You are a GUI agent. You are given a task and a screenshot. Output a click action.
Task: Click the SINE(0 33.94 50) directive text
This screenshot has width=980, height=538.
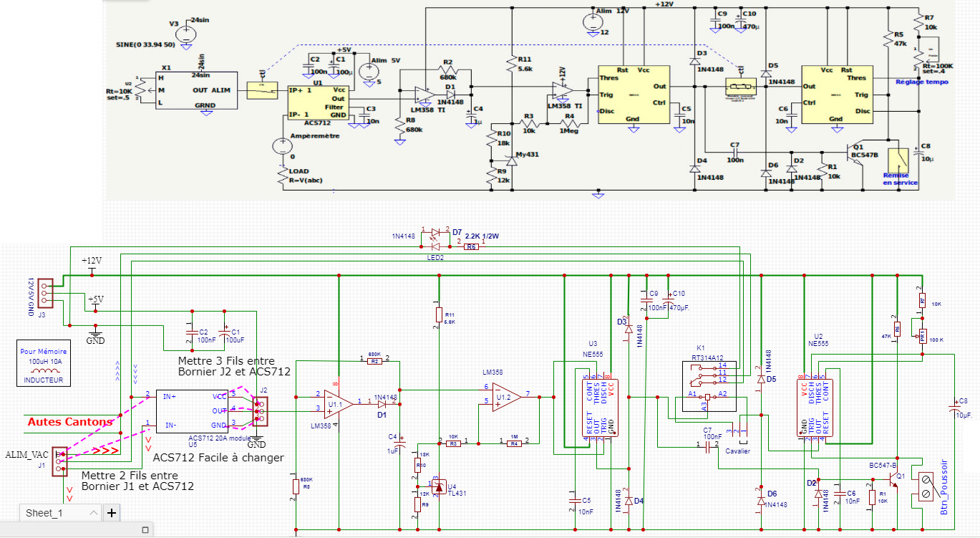pos(144,44)
